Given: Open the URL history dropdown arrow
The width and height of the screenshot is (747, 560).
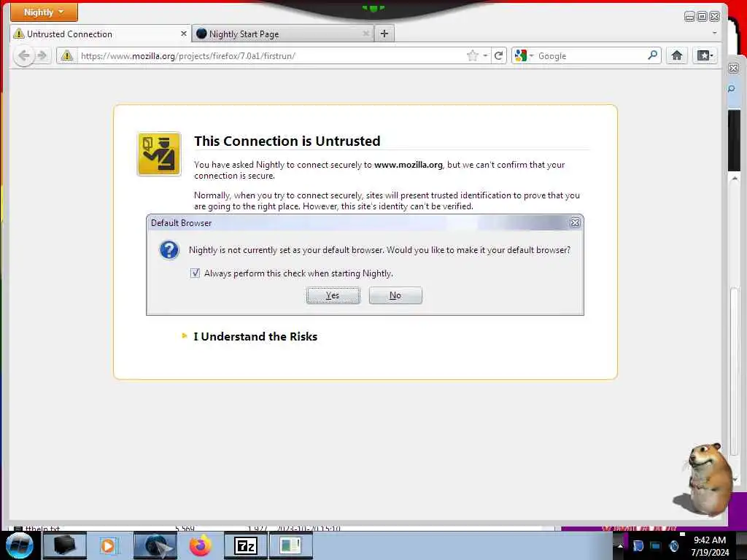Looking at the screenshot, I should pos(485,55).
